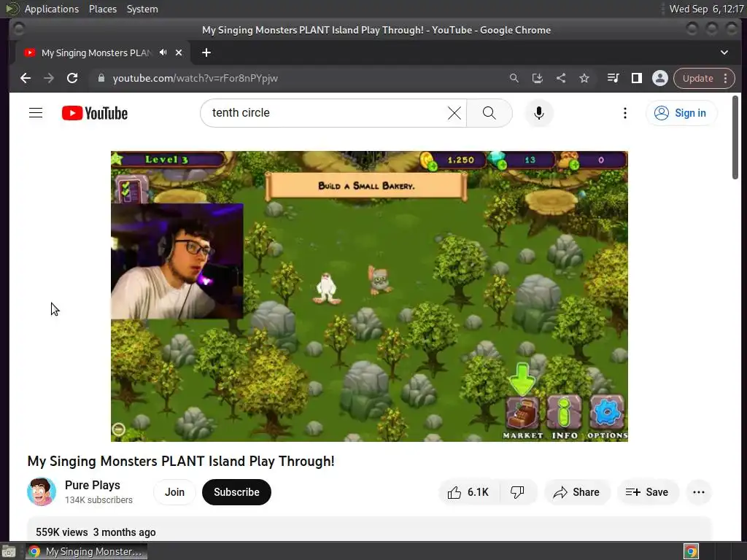
Task: Clear the search box with the X
Action: [x=454, y=113]
